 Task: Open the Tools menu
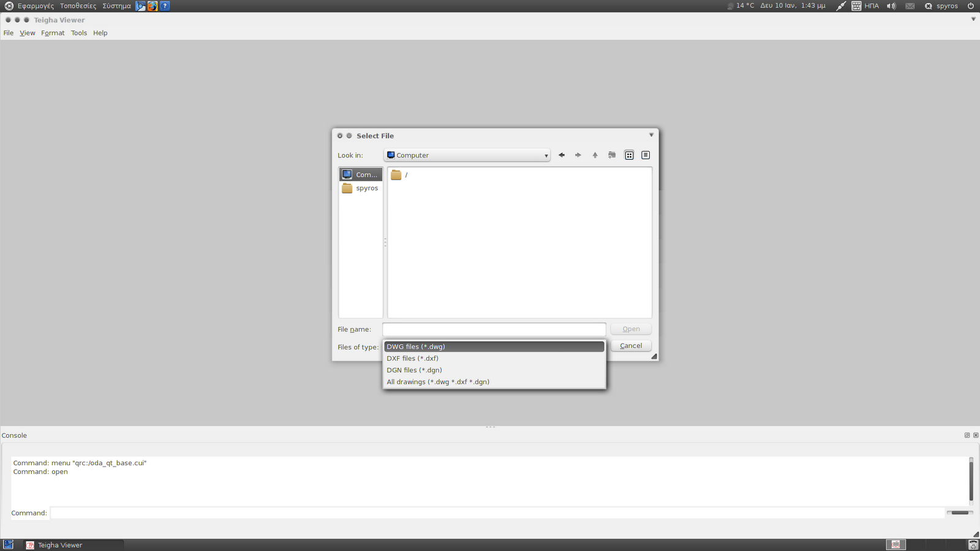tap(78, 33)
